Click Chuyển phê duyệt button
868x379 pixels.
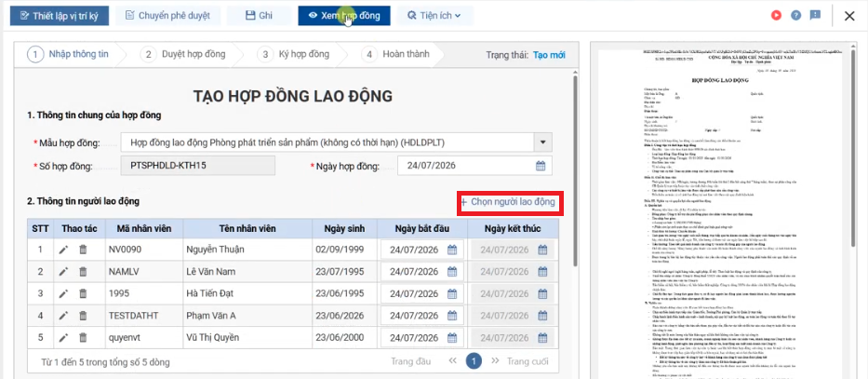[167, 16]
